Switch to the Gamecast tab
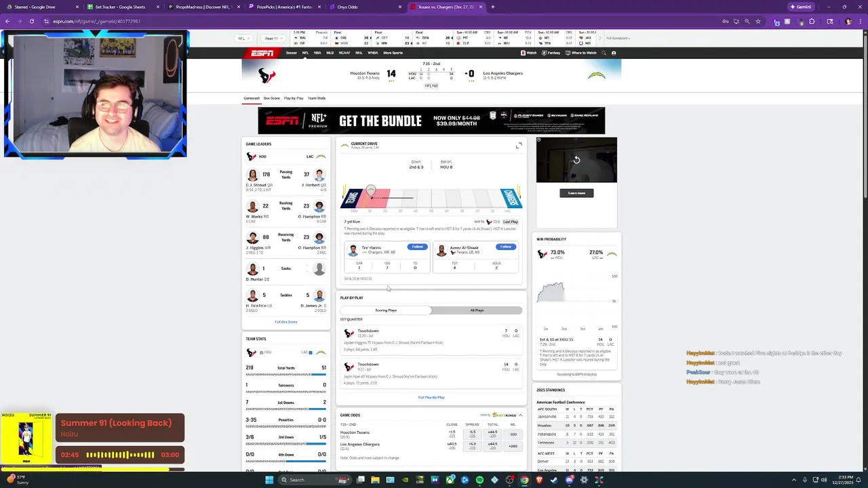 coord(252,98)
